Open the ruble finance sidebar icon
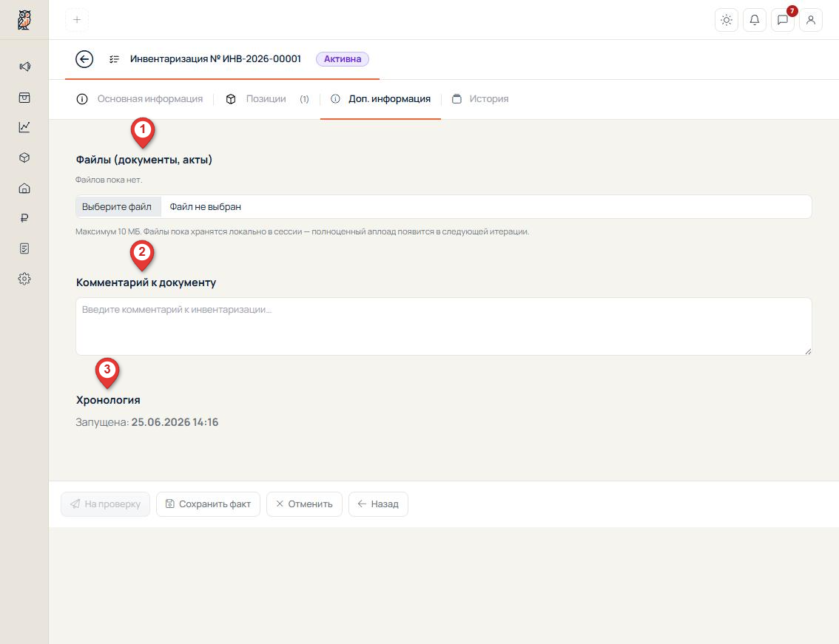 tap(24, 217)
